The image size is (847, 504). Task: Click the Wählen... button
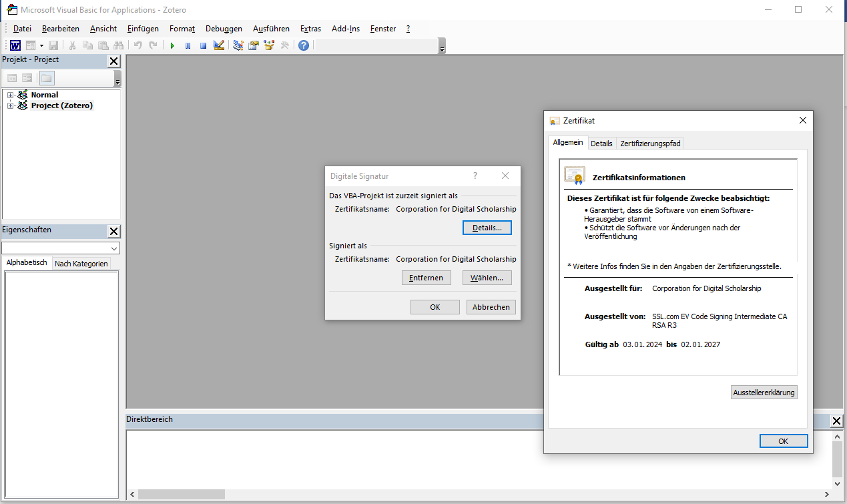click(487, 278)
